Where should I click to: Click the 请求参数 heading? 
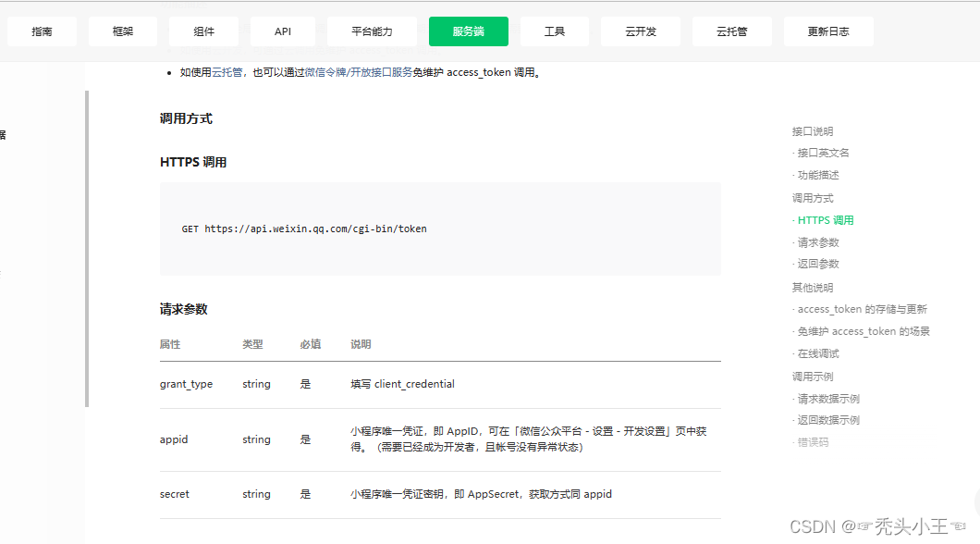pyautogui.click(x=183, y=310)
